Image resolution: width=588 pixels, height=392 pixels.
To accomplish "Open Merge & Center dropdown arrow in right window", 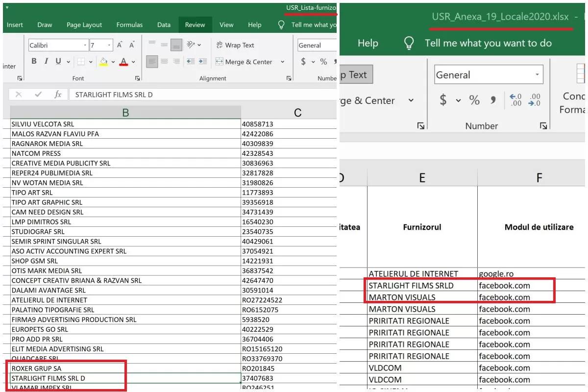I will click(411, 100).
